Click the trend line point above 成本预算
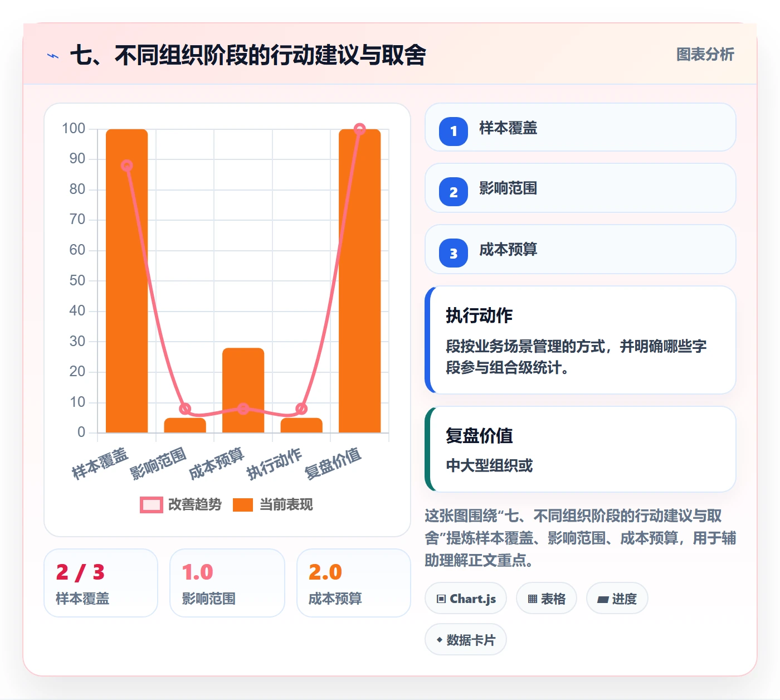The image size is (780, 700). (x=243, y=409)
